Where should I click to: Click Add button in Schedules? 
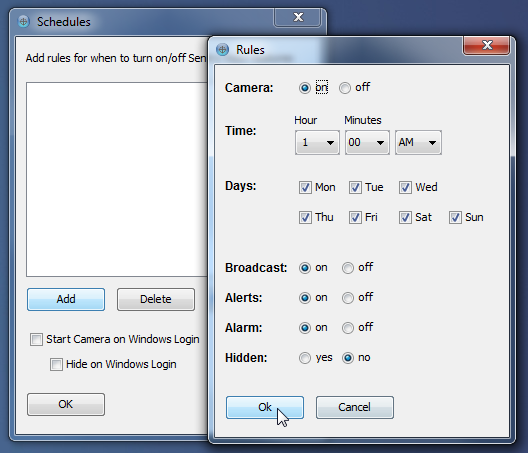tap(66, 299)
